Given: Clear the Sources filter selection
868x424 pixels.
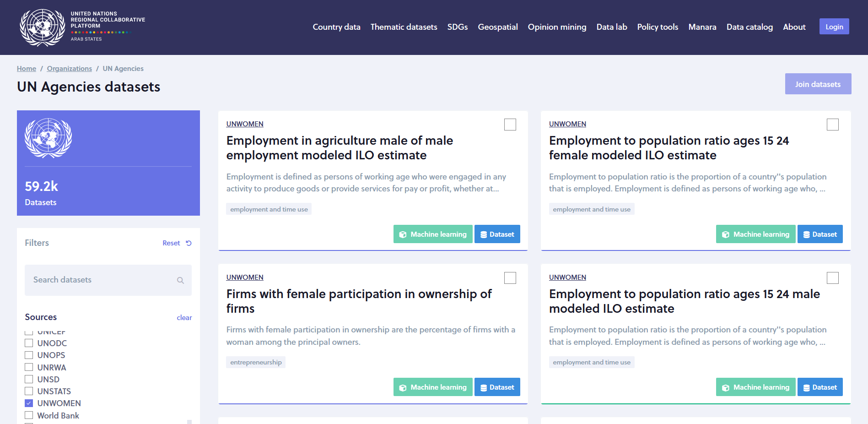Looking at the screenshot, I should coord(184,318).
